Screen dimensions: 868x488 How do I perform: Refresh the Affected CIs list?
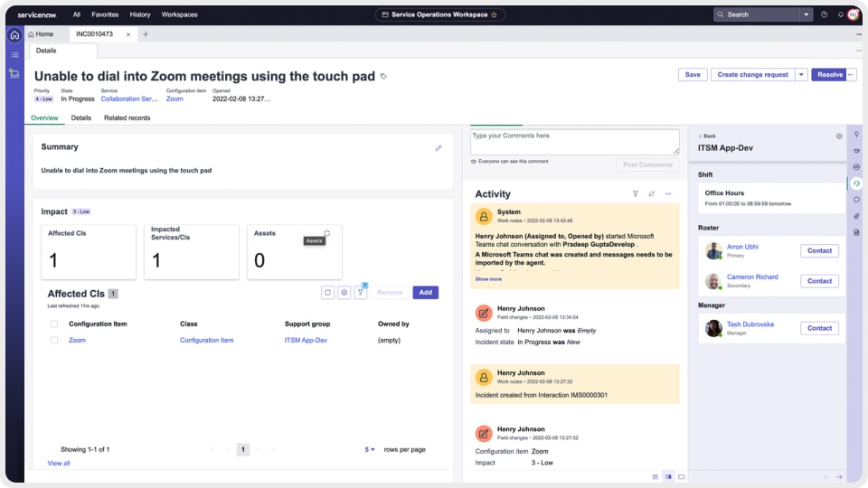[328, 293]
